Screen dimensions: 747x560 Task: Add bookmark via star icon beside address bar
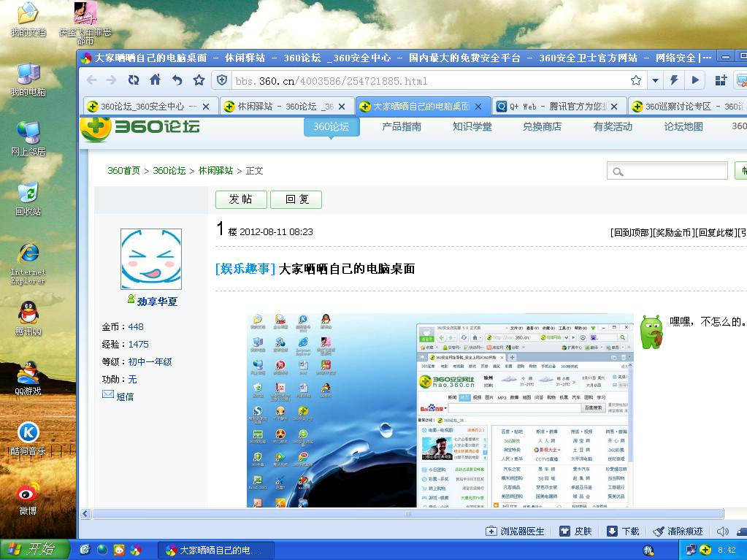635,80
